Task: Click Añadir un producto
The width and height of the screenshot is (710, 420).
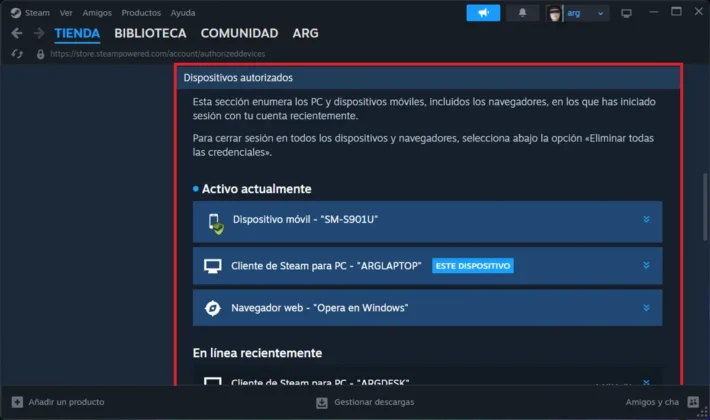Action: [66, 402]
